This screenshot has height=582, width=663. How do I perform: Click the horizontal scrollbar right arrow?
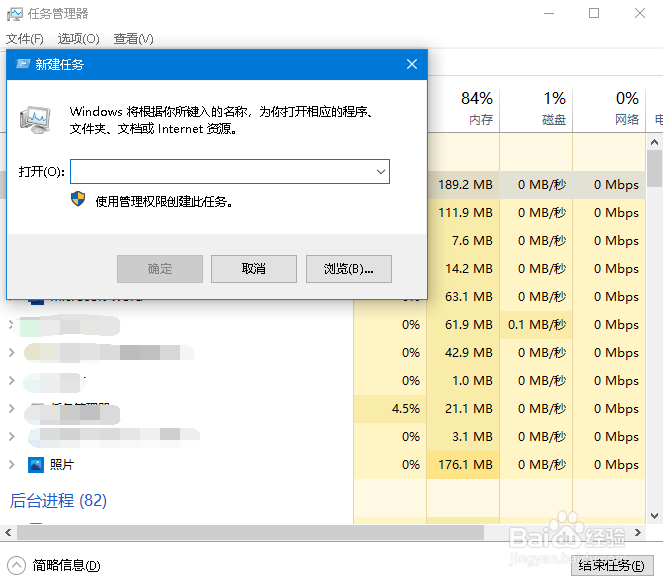[x=638, y=533]
